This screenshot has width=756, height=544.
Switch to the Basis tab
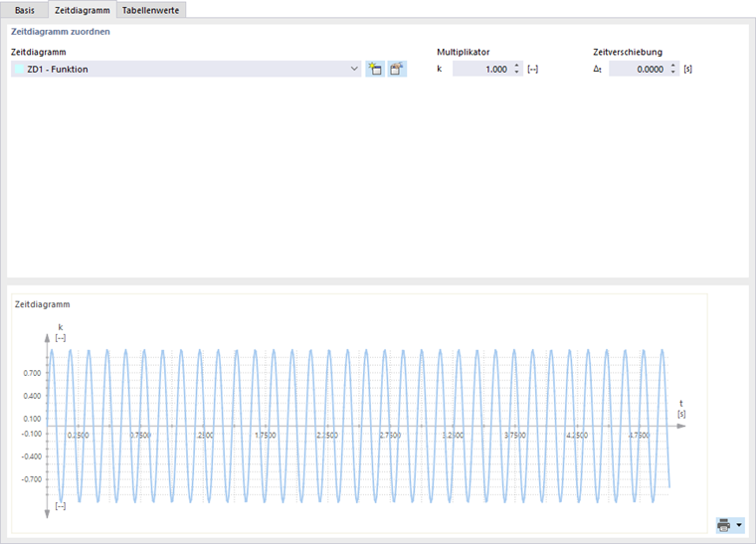(25, 10)
